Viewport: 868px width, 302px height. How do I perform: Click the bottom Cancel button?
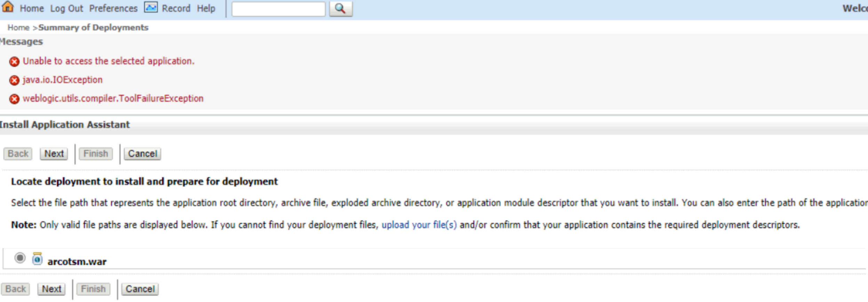coord(140,289)
